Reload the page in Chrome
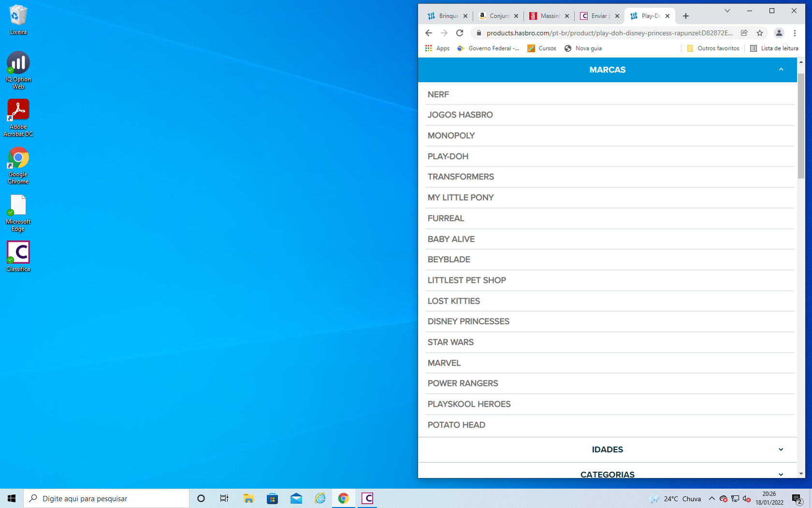The width and height of the screenshot is (812, 508). pos(460,33)
